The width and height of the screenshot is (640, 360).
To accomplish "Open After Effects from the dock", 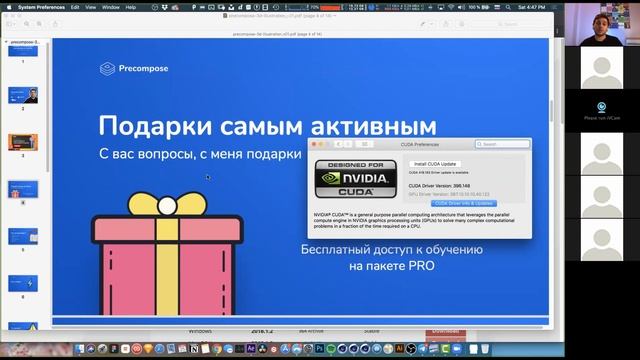I will [251, 349].
